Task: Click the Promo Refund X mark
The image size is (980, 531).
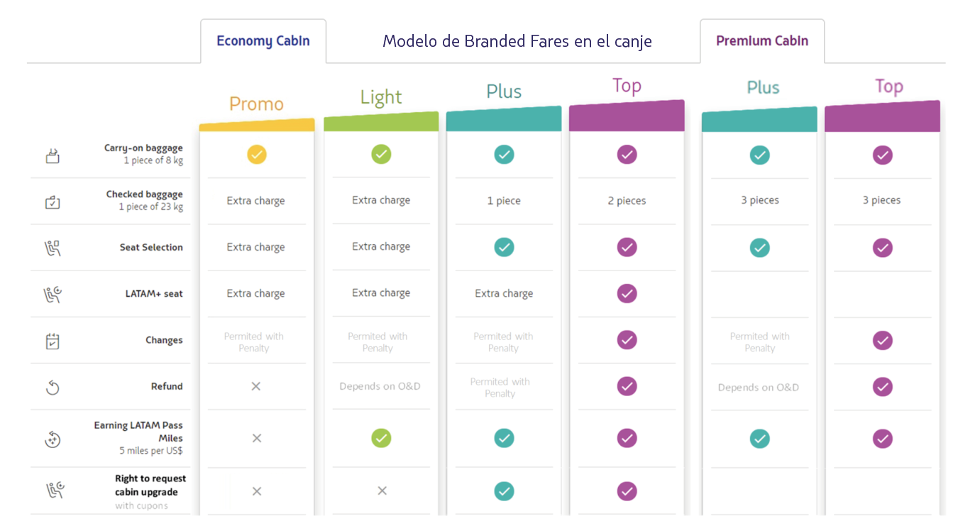Action: point(256,386)
